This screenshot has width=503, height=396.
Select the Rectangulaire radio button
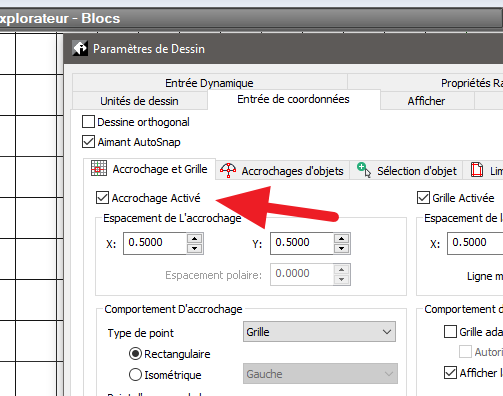pyautogui.click(x=135, y=354)
